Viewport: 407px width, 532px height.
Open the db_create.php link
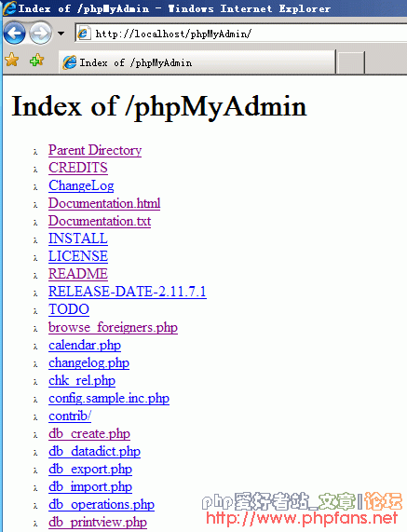(89, 433)
